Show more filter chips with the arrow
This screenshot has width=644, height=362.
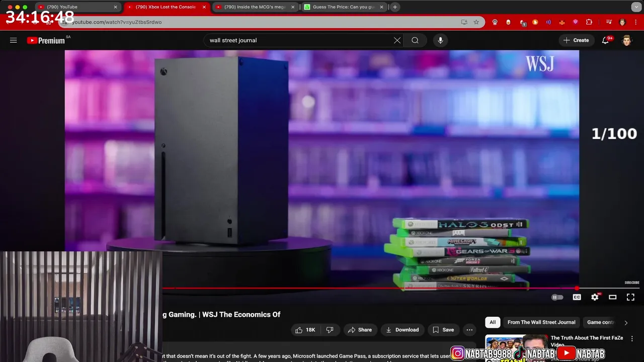[626, 323]
